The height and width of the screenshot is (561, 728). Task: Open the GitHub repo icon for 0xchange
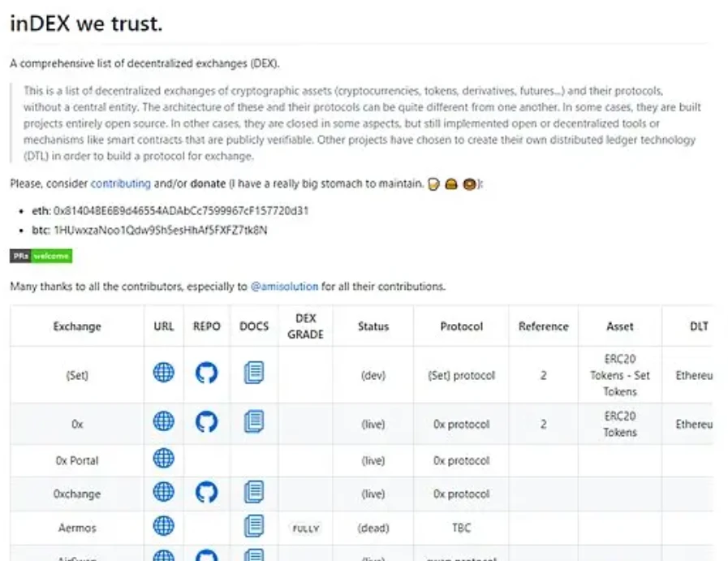pos(207,491)
